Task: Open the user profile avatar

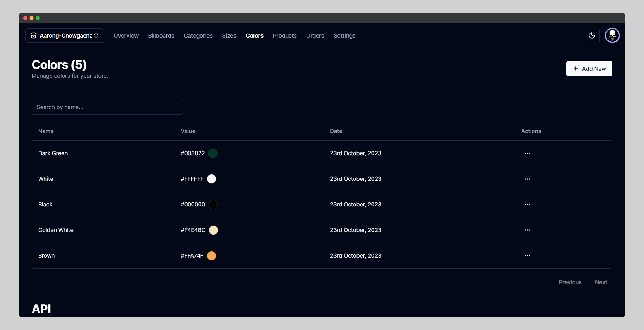Action: [x=612, y=35]
